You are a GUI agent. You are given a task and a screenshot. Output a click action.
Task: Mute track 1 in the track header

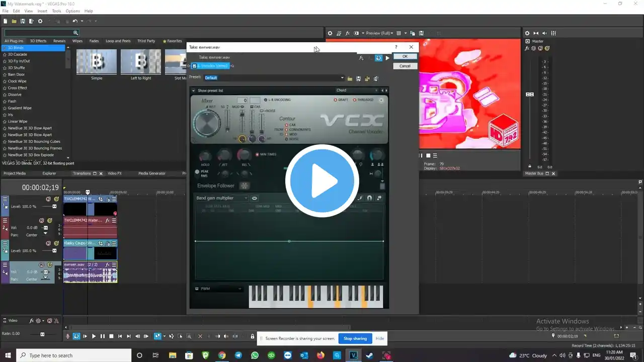(x=48, y=199)
